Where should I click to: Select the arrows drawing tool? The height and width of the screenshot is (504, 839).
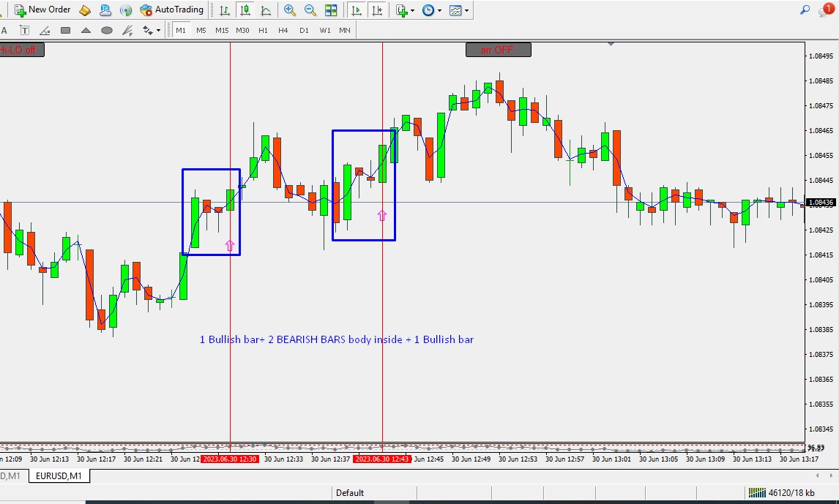click(148, 31)
